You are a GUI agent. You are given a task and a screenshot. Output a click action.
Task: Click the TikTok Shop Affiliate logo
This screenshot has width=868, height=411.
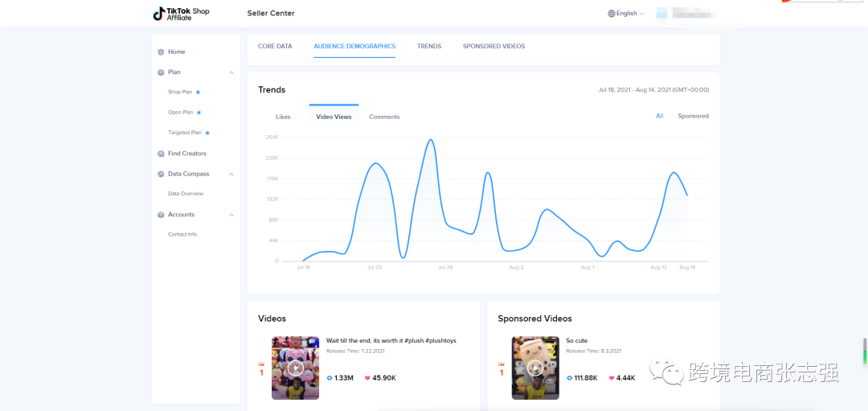point(181,14)
